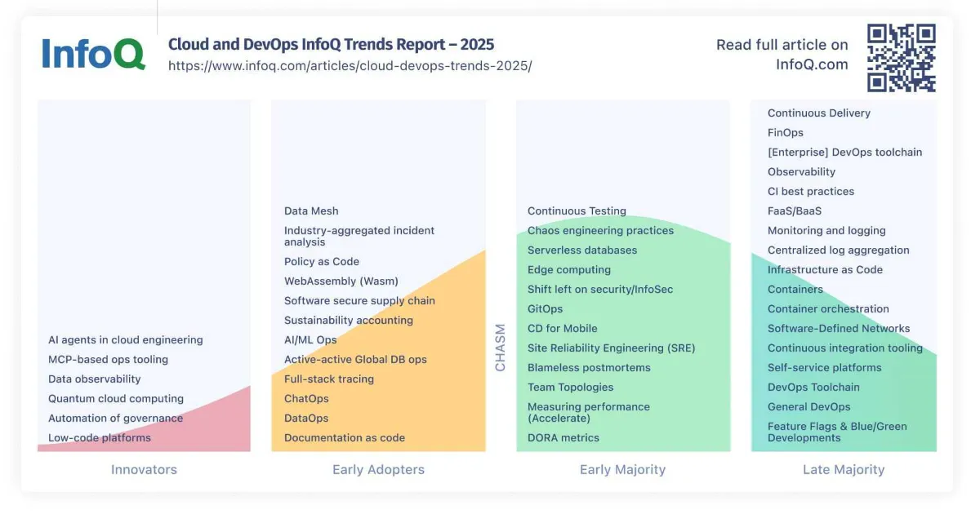Click 'Continuous integration tooling' entry
Screen dimensions: 980x514
pyautogui.click(x=845, y=348)
